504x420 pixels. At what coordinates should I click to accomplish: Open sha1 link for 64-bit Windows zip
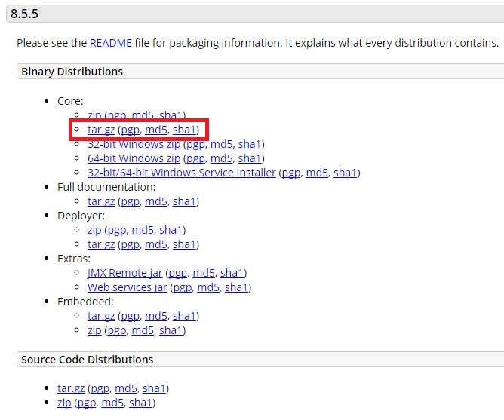point(250,158)
